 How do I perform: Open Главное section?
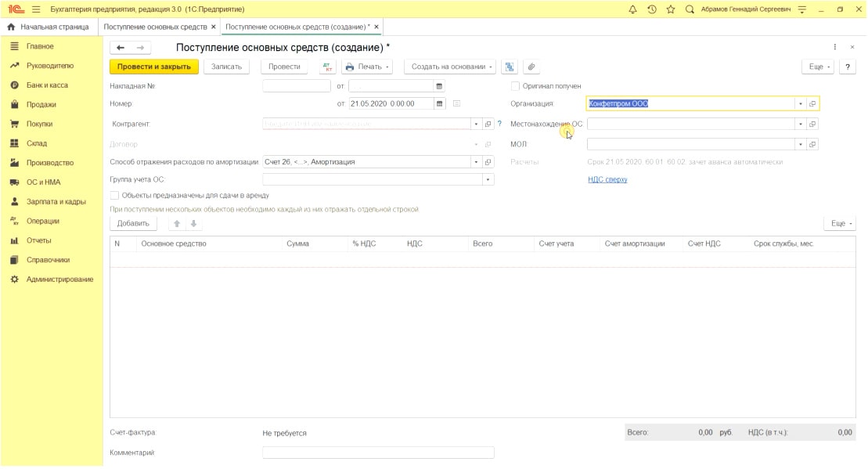[x=40, y=46]
